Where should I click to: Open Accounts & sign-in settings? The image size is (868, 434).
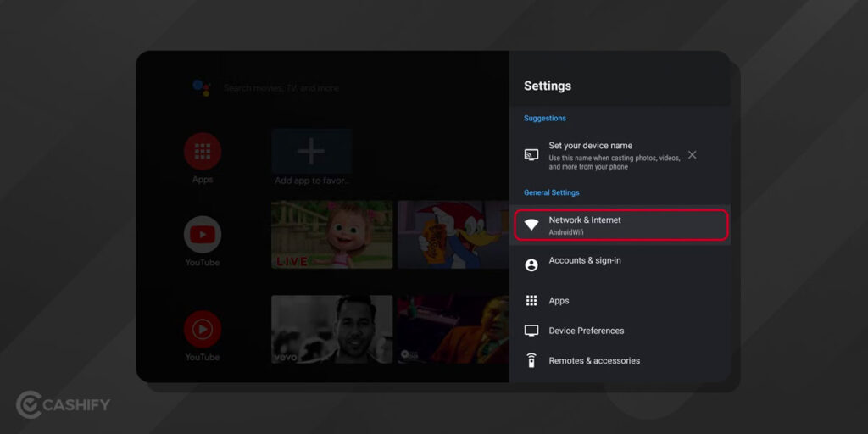[585, 261]
